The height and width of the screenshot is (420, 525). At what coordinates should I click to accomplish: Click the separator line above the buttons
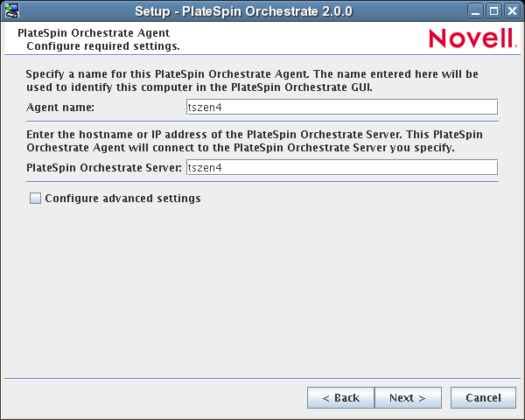(262, 378)
